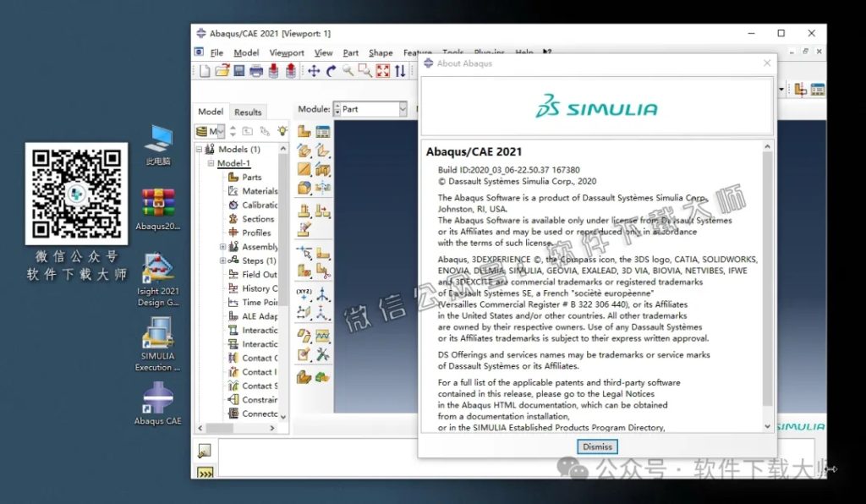Select Materials under Model-1
866x504 pixels.
pos(259,190)
